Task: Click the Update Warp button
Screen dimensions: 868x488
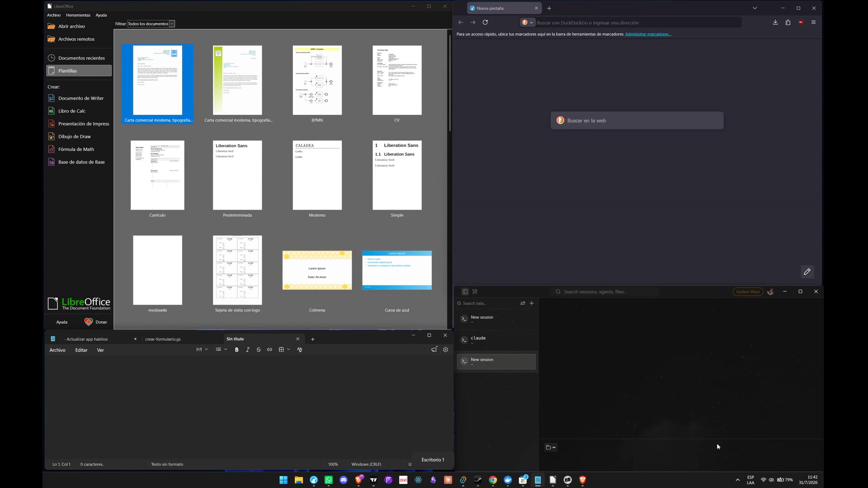Action: (748, 292)
